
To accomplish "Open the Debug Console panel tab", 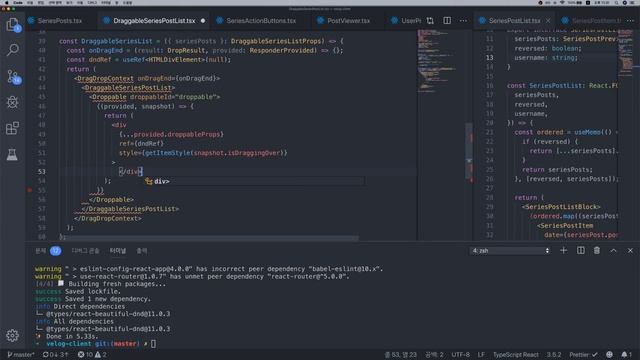I will click(x=85, y=251).
